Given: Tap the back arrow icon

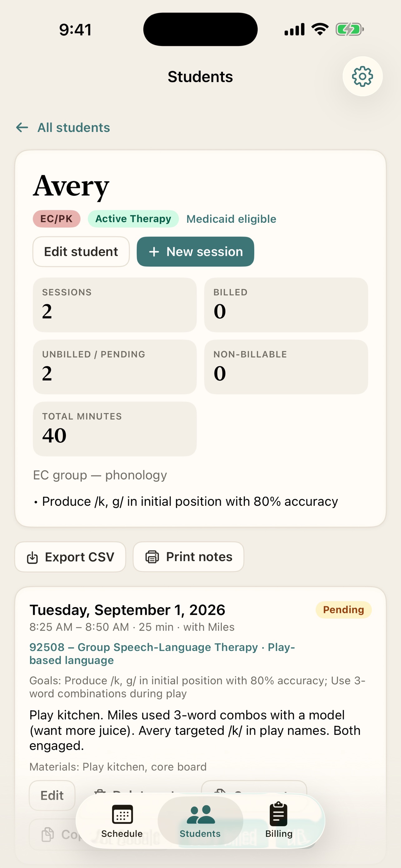Looking at the screenshot, I should point(22,127).
